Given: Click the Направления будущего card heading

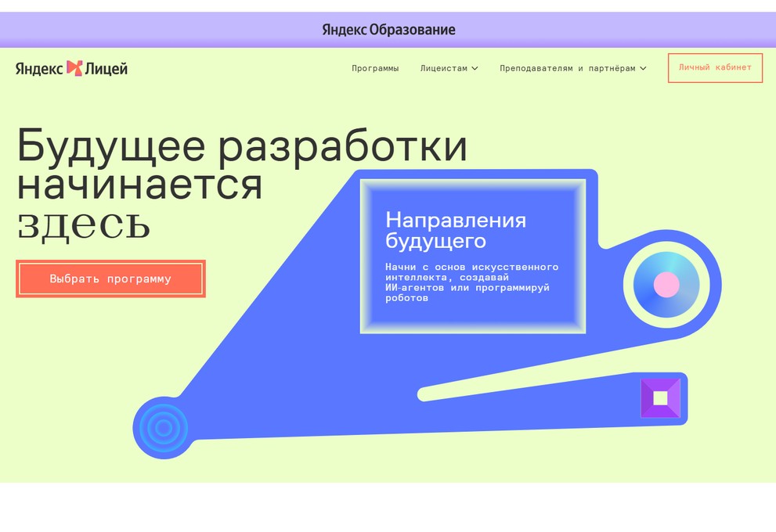Looking at the screenshot, I should point(455,230).
